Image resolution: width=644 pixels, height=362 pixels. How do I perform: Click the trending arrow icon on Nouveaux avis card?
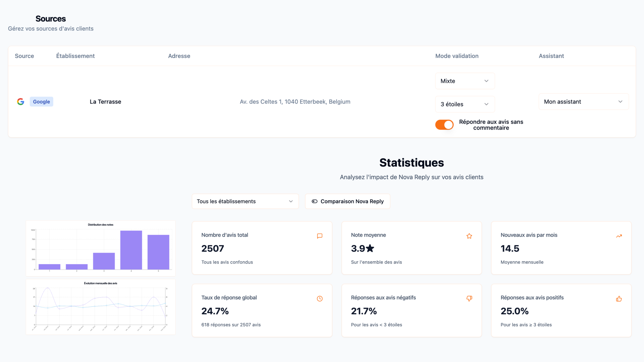(x=619, y=236)
